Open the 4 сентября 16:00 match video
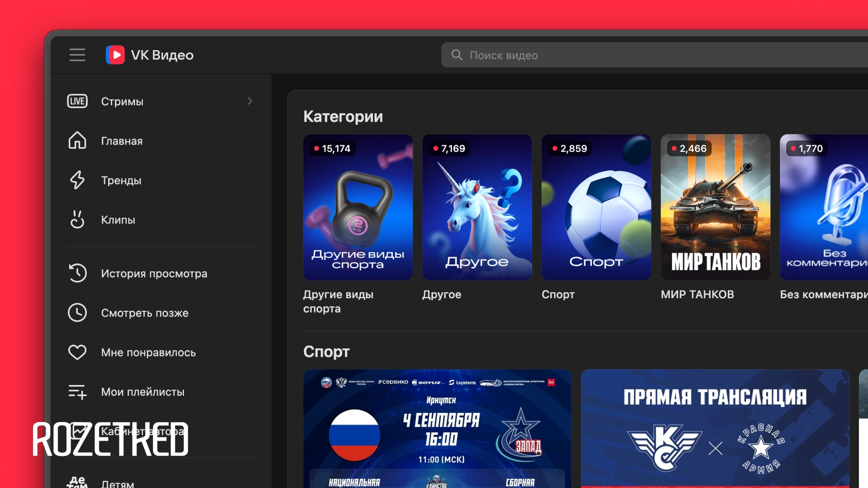The height and width of the screenshot is (488, 868). point(437,428)
